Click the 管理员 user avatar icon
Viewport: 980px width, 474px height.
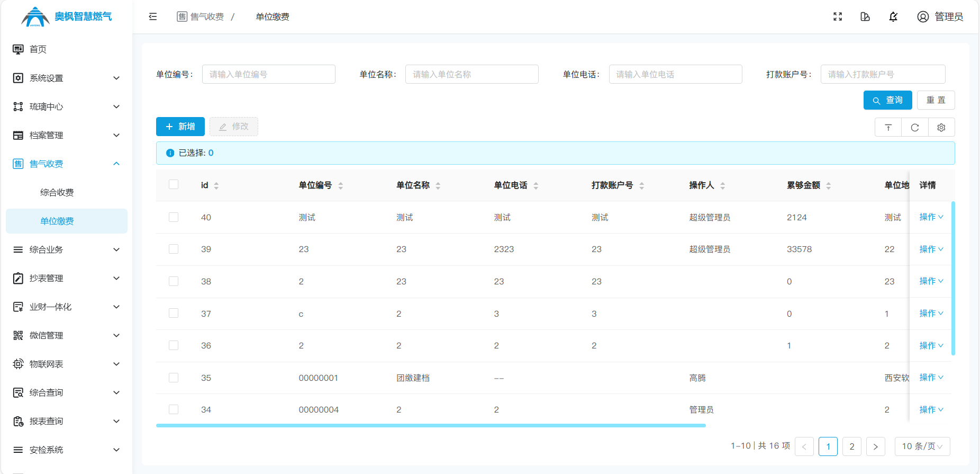click(923, 16)
